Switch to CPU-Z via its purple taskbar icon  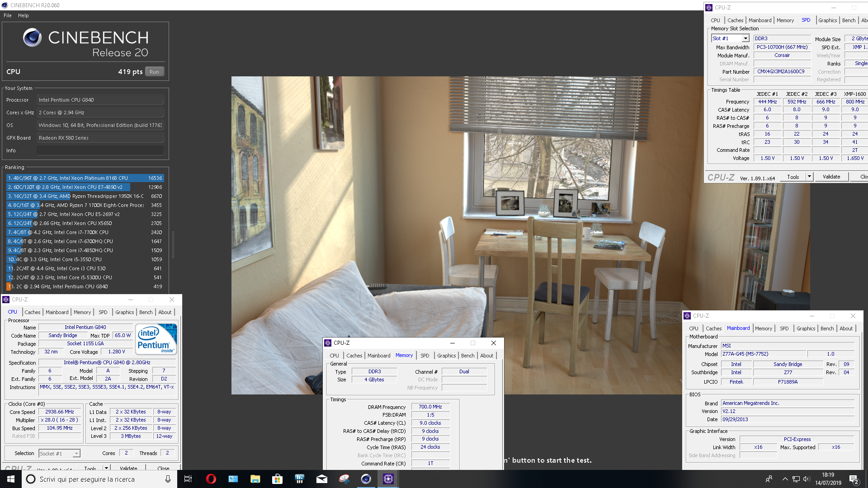(388, 479)
